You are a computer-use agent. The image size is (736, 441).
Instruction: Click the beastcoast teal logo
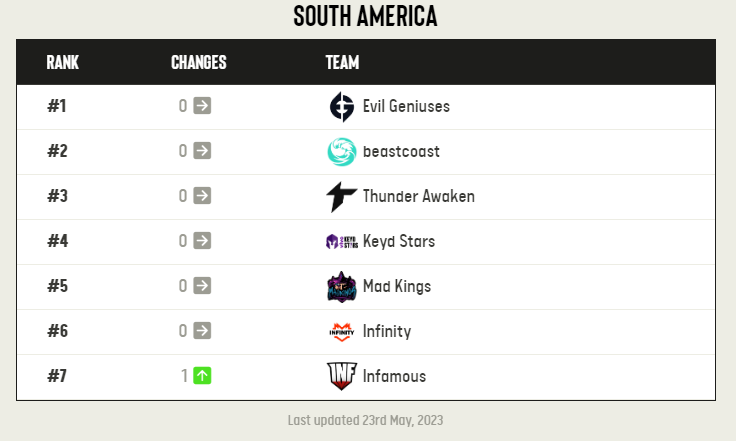point(342,152)
